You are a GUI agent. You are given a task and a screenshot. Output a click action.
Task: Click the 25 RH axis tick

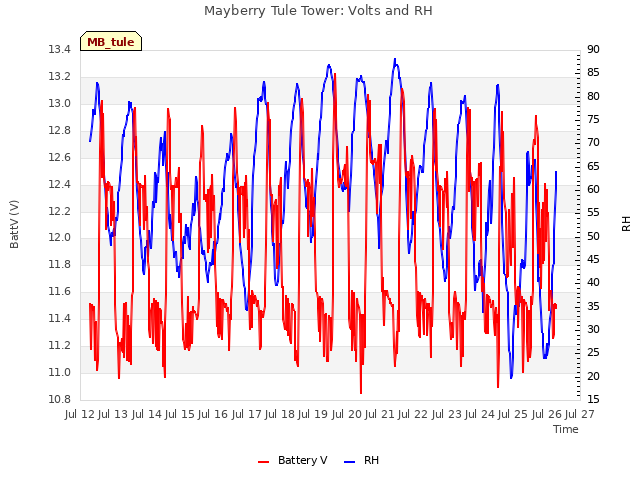tap(593, 353)
